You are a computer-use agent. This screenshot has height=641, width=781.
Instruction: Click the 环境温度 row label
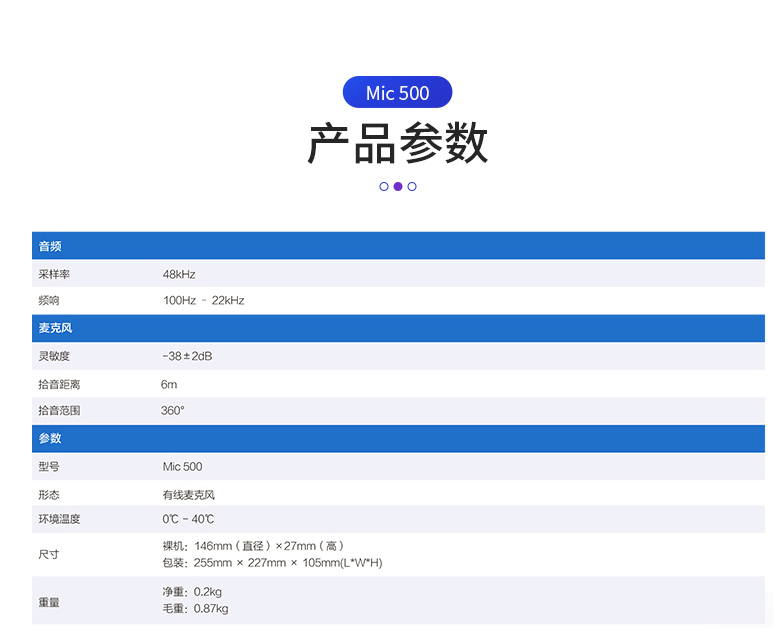pos(59,519)
